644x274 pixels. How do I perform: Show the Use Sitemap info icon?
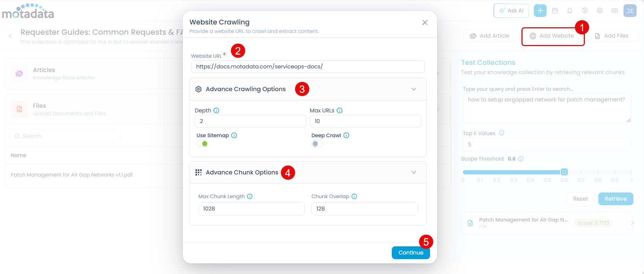[234, 135]
